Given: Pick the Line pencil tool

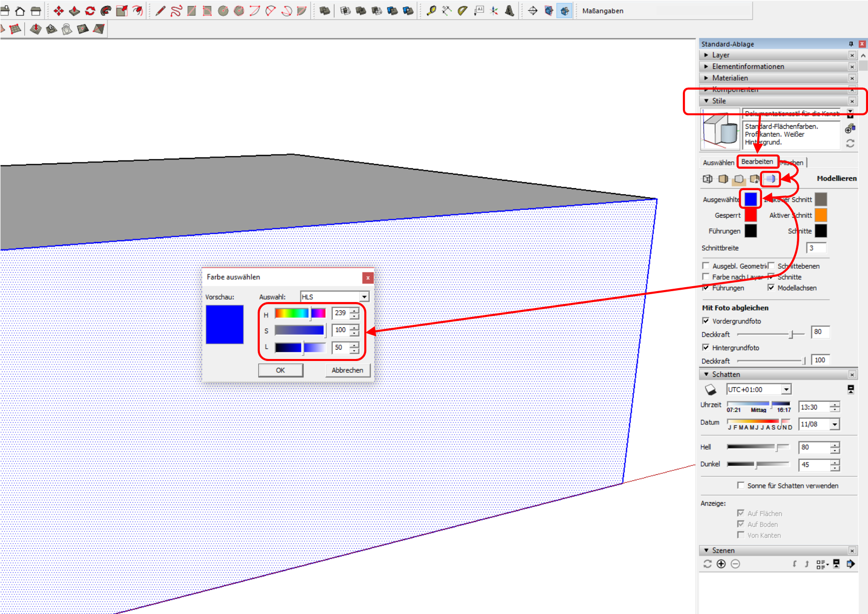Looking at the screenshot, I should [160, 11].
